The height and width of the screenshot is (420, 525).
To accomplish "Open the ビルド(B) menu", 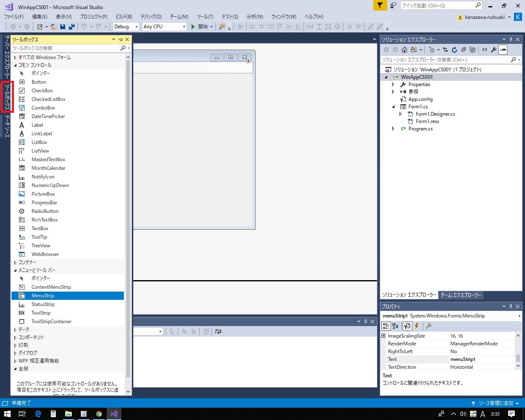I will [124, 17].
